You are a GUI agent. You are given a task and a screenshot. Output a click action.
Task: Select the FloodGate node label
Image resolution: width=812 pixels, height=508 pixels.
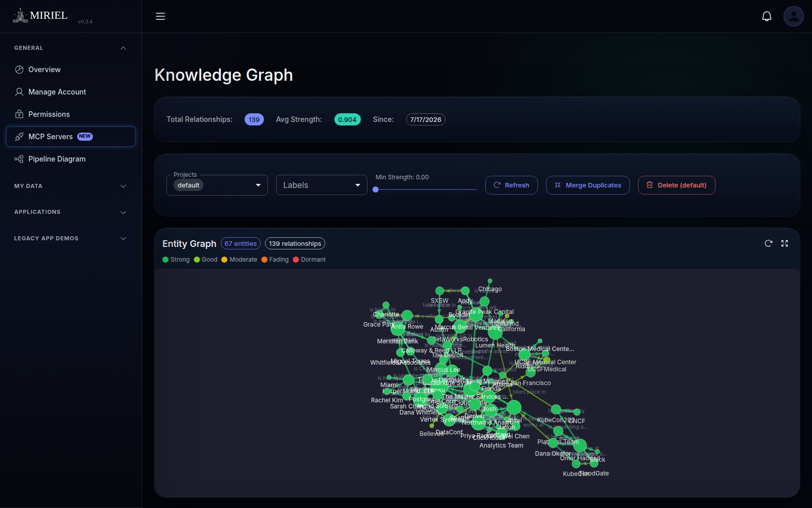click(x=594, y=473)
